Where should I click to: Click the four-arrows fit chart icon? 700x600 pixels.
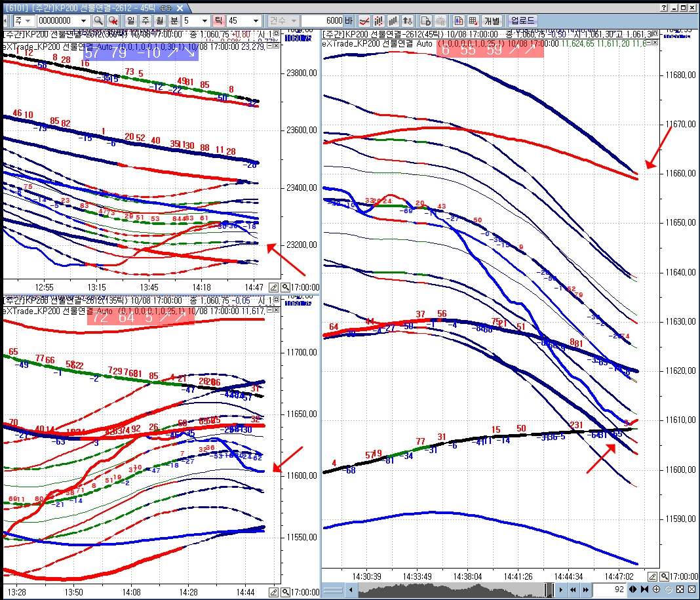click(x=680, y=590)
